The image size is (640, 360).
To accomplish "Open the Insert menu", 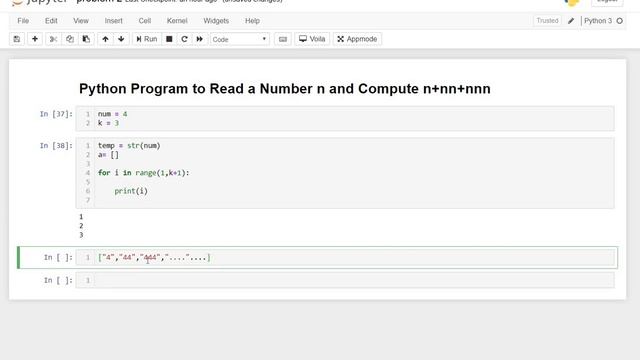I will point(113,21).
